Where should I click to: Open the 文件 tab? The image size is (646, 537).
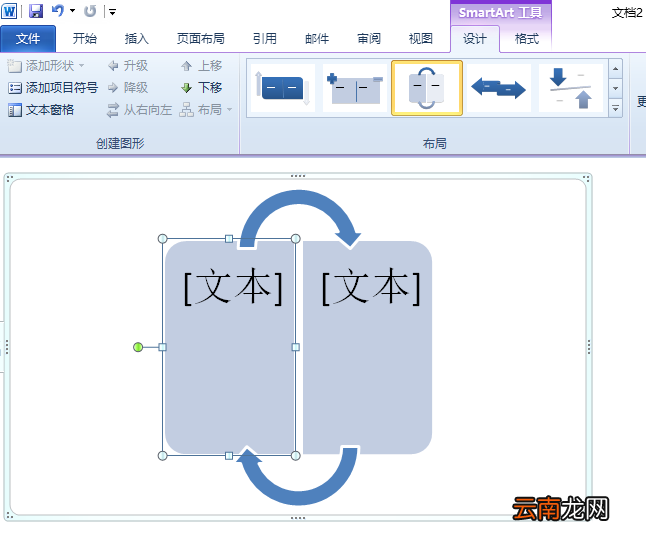click(x=28, y=39)
